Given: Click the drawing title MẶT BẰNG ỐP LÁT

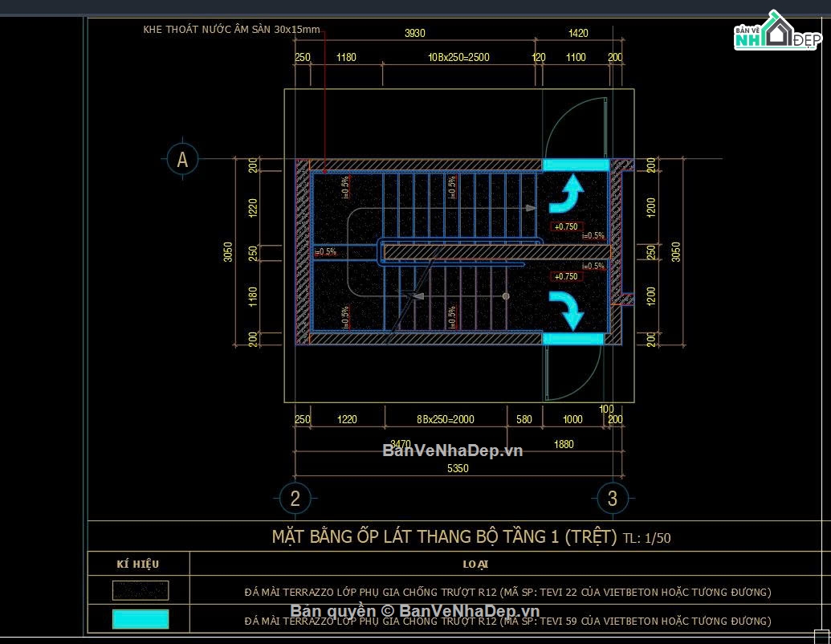Looking at the screenshot, I should point(444,536).
